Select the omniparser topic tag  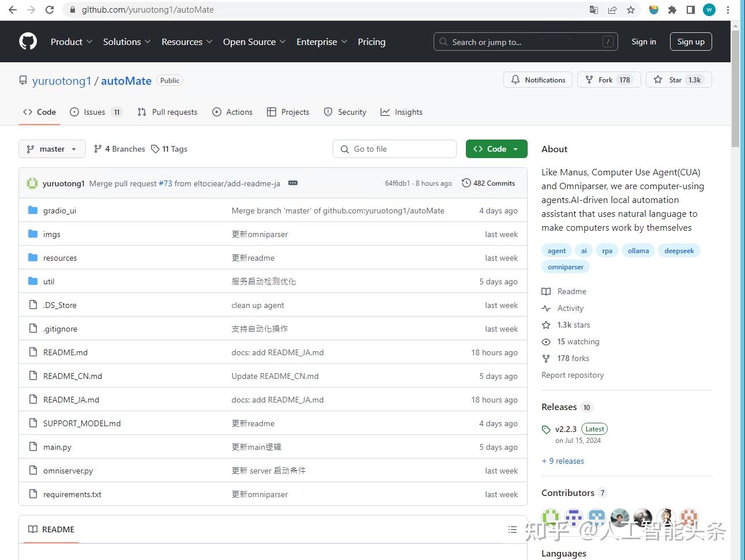[x=566, y=266]
